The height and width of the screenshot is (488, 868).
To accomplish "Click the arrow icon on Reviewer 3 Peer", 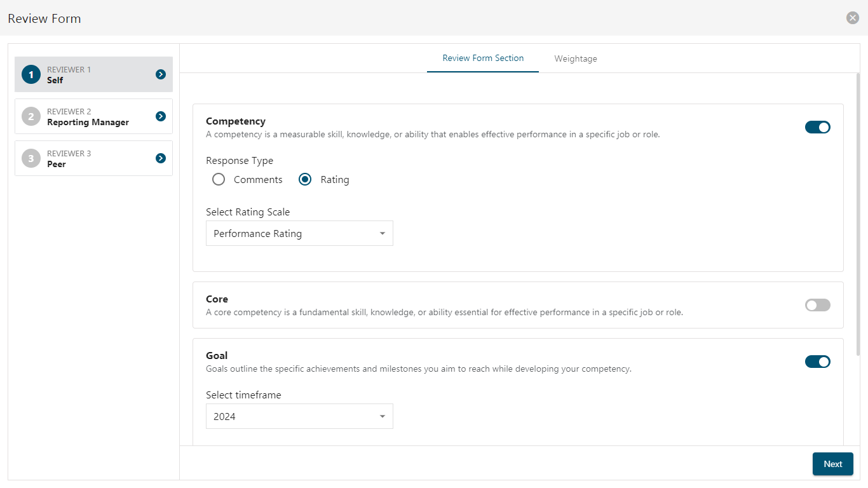I will [161, 158].
